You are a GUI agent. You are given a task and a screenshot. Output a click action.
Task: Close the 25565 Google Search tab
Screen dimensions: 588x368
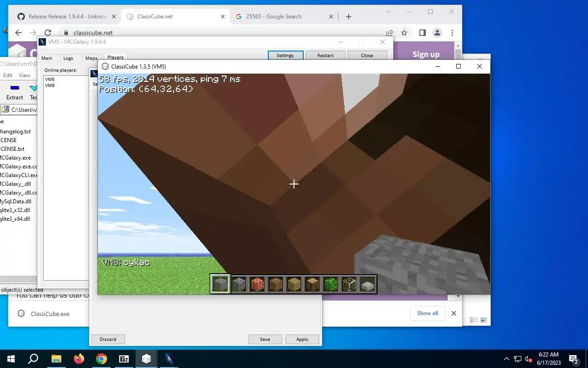(x=331, y=17)
